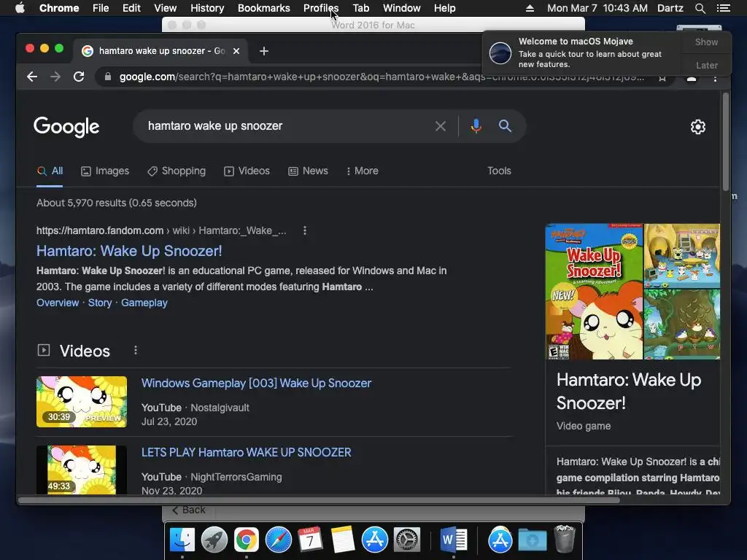Open the Hamtaro: Wake Up Snoozer! result link
The image size is (747, 560).
tap(129, 251)
